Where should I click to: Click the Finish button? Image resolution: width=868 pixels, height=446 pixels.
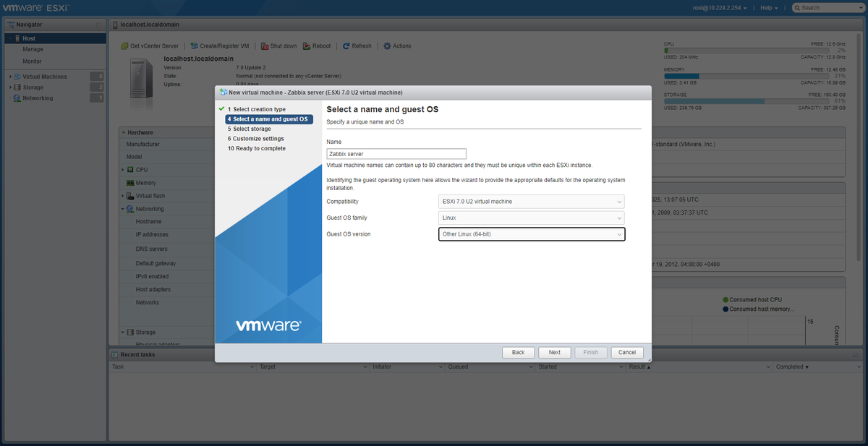[591, 352]
